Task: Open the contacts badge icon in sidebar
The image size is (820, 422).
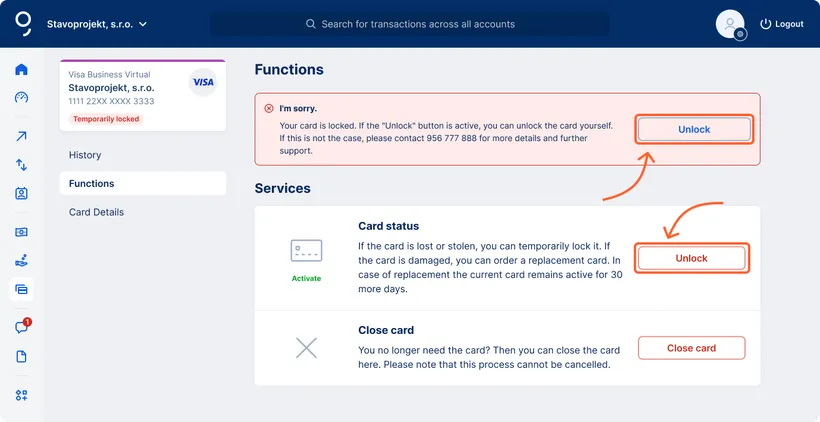Action: pos(21,194)
